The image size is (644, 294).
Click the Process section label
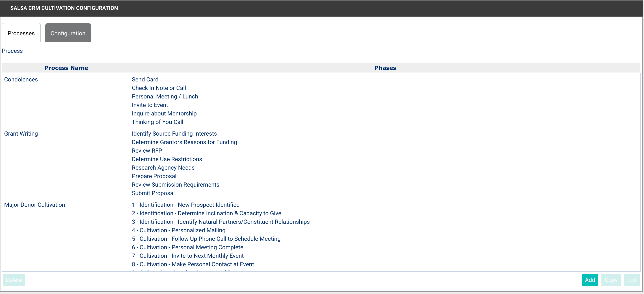click(x=12, y=51)
